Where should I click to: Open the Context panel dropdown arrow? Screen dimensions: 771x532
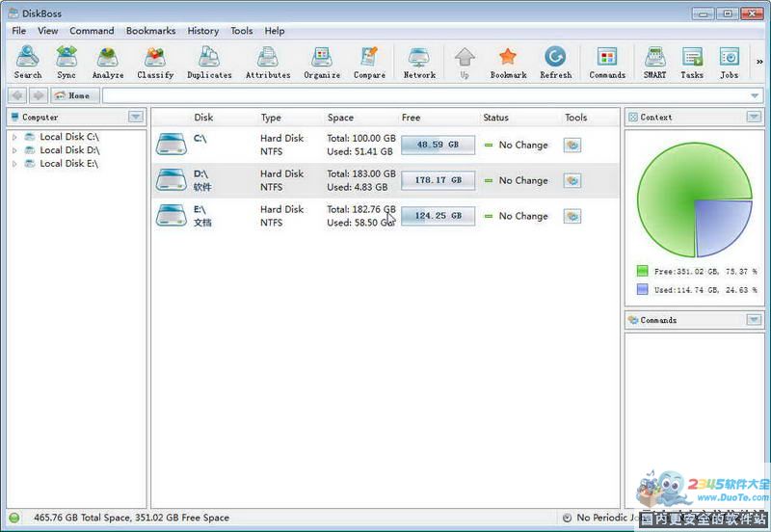click(x=753, y=117)
